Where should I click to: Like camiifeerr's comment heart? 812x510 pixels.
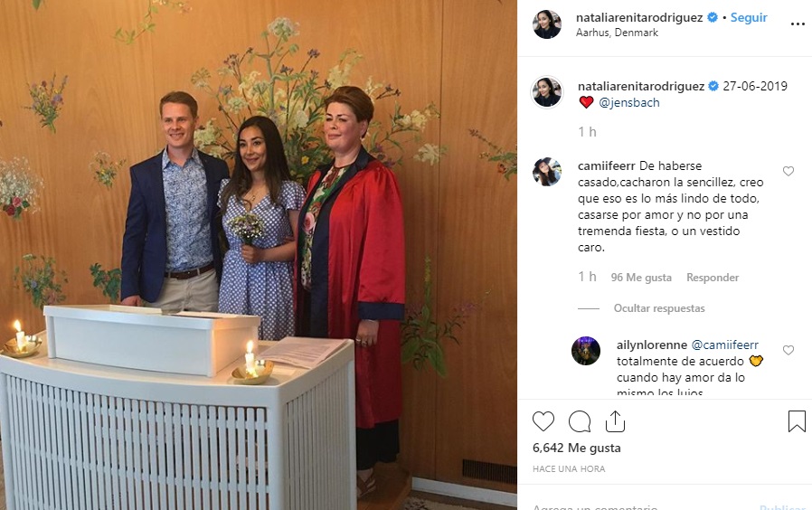(x=788, y=172)
